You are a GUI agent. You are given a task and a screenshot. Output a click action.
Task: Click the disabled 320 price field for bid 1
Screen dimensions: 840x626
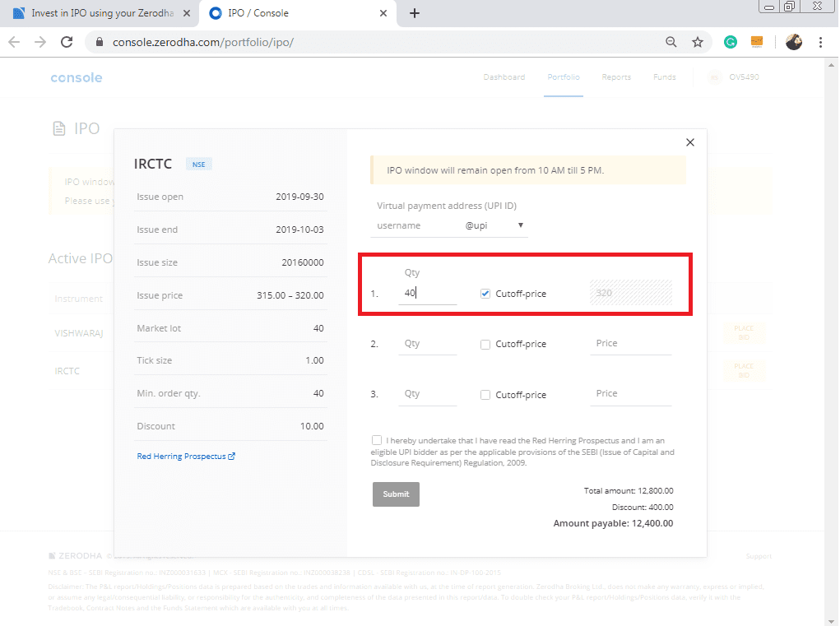pos(630,292)
